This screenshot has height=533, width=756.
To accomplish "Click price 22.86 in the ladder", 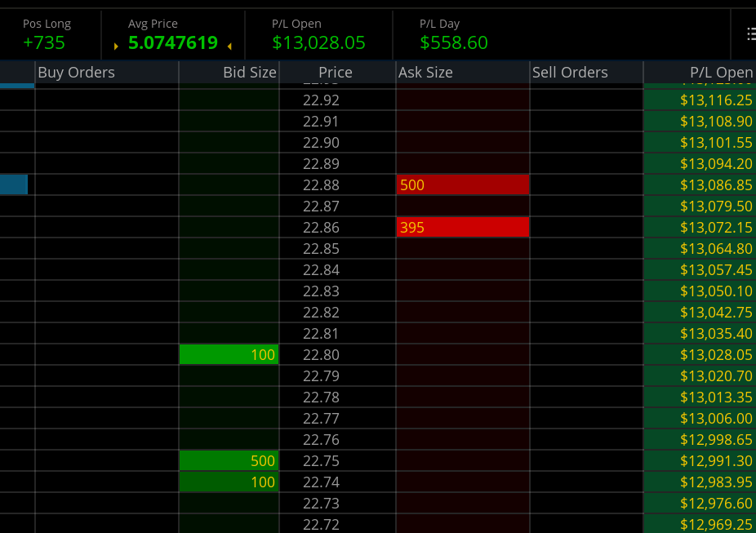I will 321,228.
